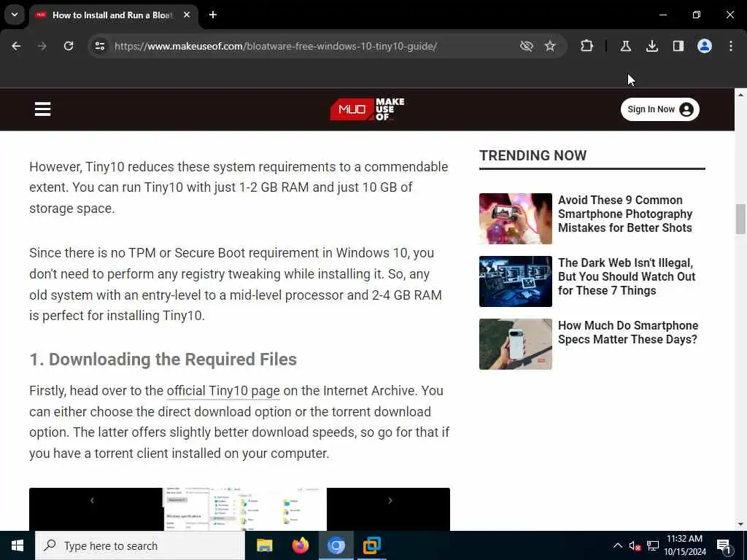Open a new browser tab

click(213, 15)
